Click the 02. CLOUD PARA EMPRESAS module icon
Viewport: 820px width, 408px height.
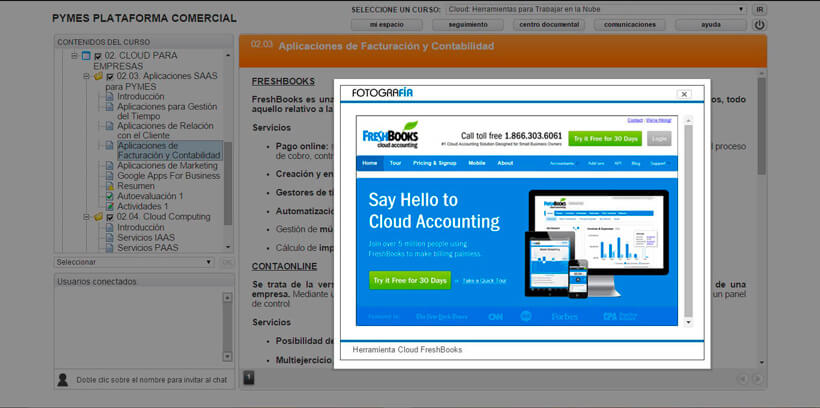pos(86,55)
